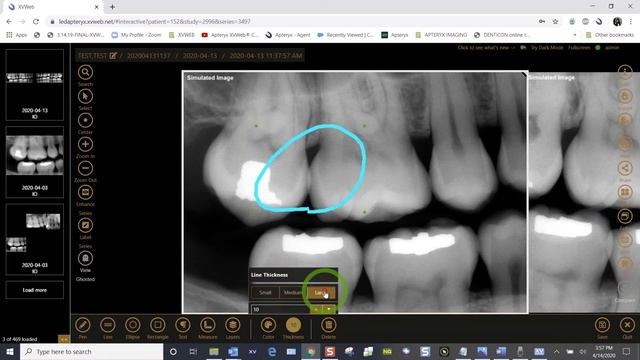The width and height of the screenshot is (640, 360).
Task: Click the 2020-04-13 date breadcrumb
Action: coord(200,56)
